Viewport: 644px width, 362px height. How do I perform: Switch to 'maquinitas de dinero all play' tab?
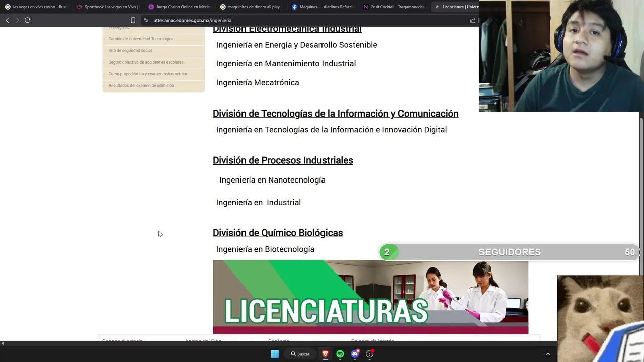click(251, 7)
